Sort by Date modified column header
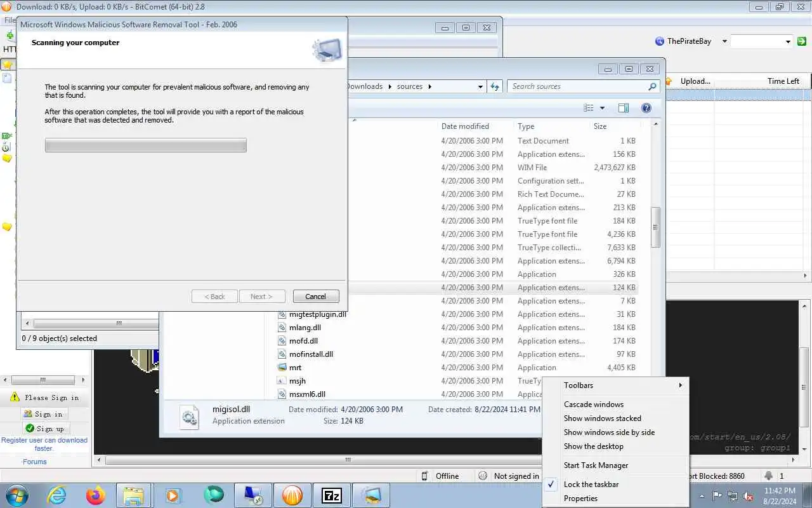Image resolution: width=812 pixels, height=508 pixels. (x=465, y=126)
